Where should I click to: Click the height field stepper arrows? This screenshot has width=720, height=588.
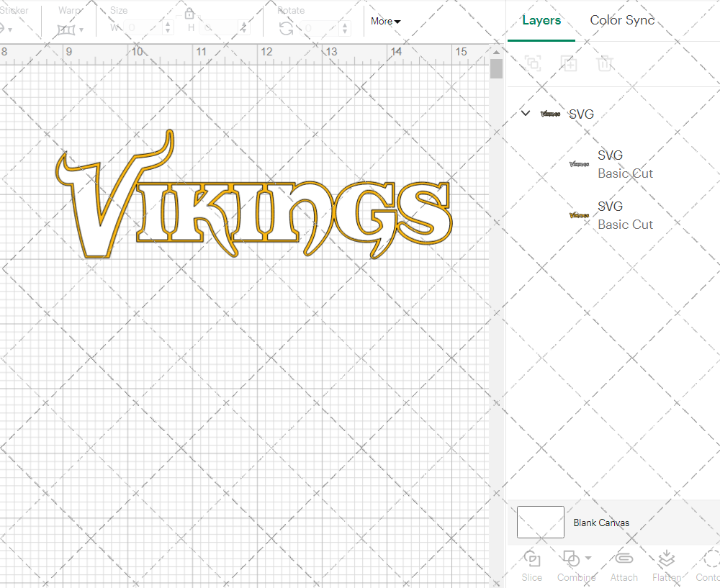click(244, 27)
